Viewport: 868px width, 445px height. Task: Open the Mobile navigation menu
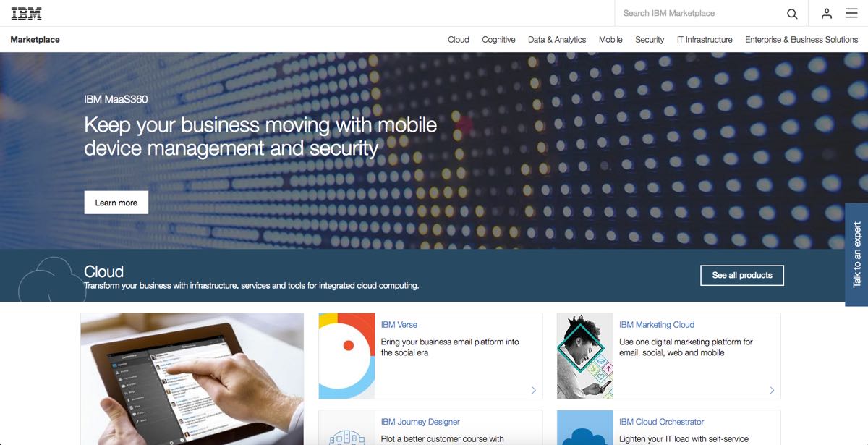coord(610,40)
